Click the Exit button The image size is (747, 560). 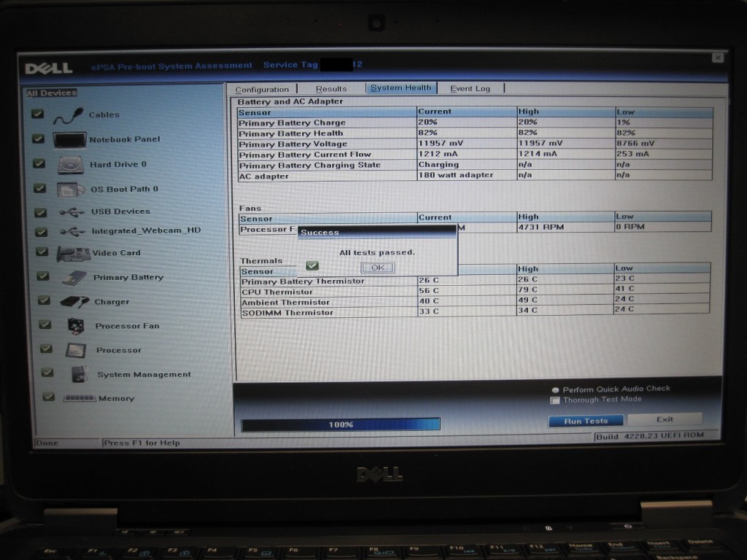pos(665,419)
